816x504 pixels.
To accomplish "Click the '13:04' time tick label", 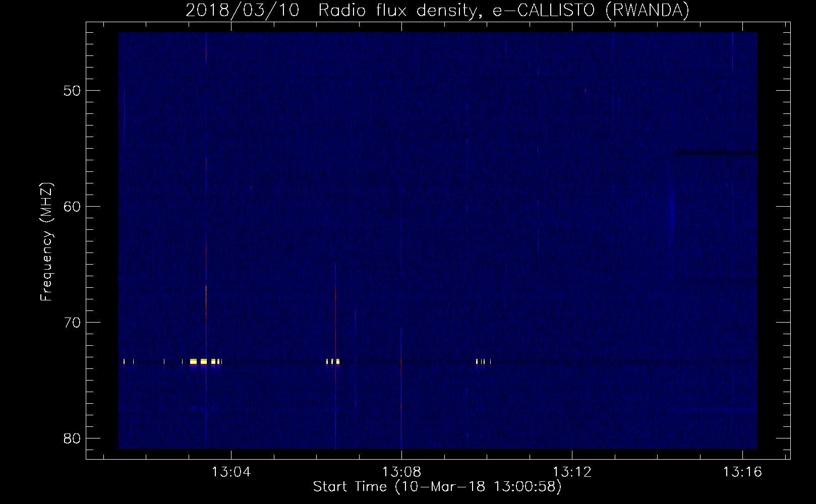I will (x=231, y=472).
